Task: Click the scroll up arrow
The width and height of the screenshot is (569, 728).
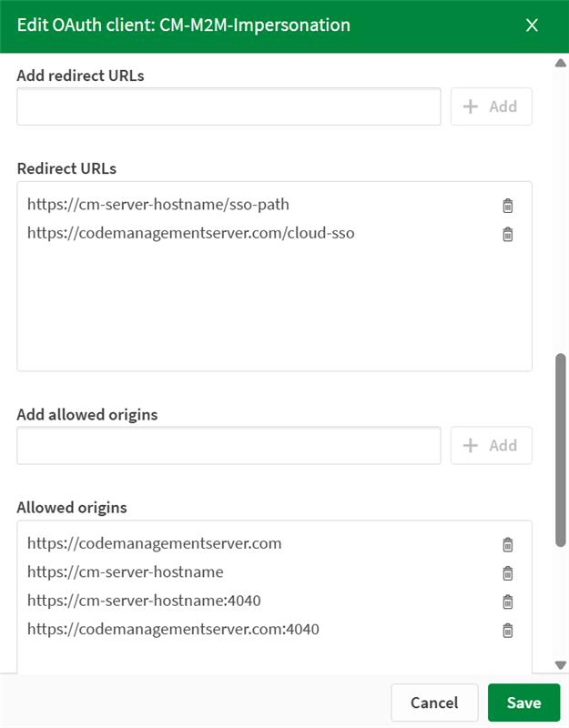Action: [x=560, y=63]
